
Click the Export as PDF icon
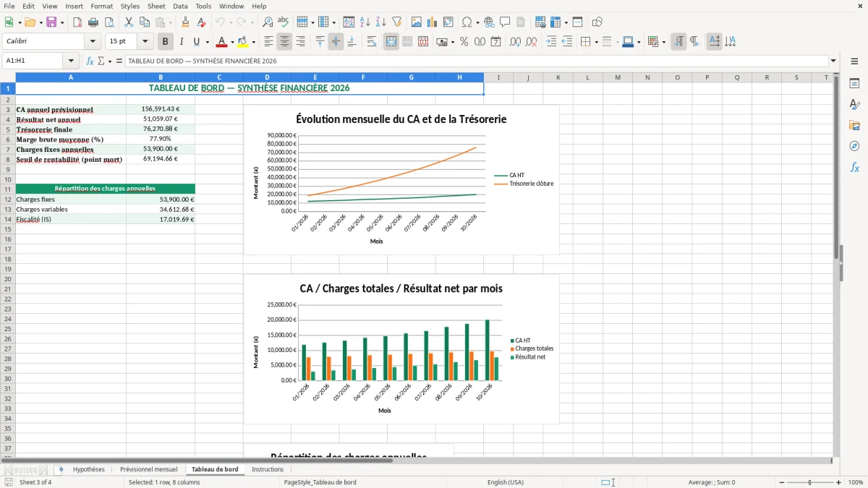point(77,22)
